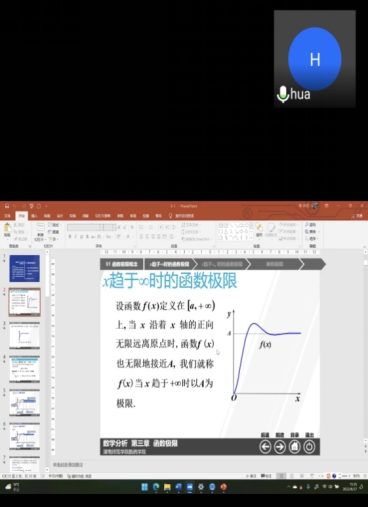Open the File tab in PowerPoint
368x507 pixels.
[x=7, y=216]
